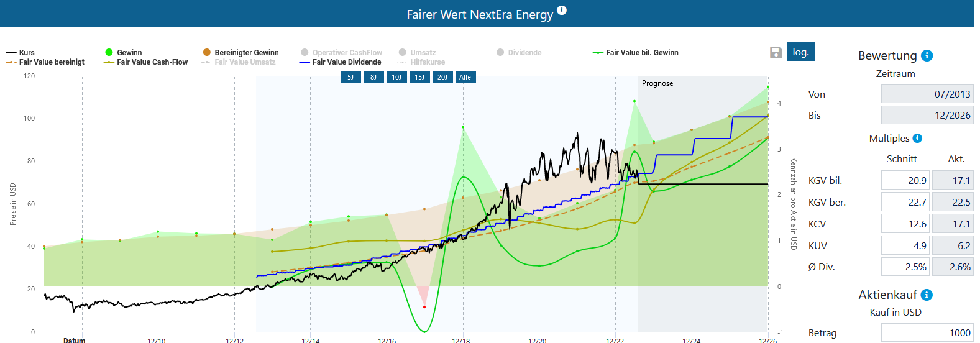Click the Betrag input field 1000
980x343 pixels.
tap(927, 332)
